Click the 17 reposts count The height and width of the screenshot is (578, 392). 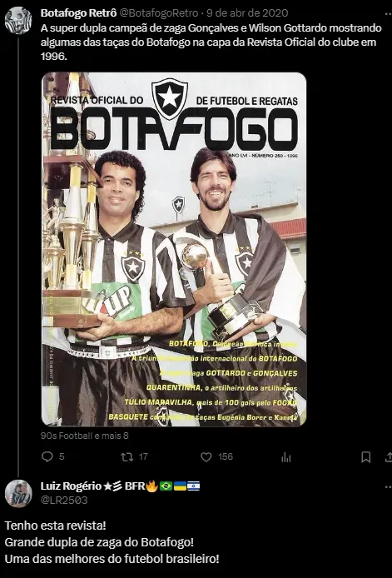[143, 456]
